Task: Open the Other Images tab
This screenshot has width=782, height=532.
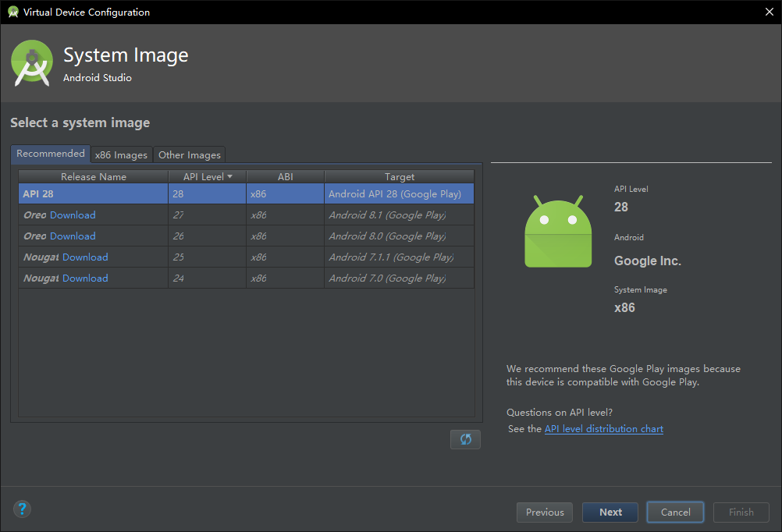Action: [x=190, y=155]
